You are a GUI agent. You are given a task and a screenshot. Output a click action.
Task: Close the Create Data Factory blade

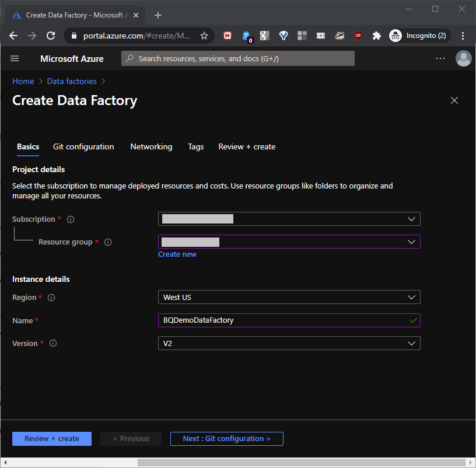[454, 100]
